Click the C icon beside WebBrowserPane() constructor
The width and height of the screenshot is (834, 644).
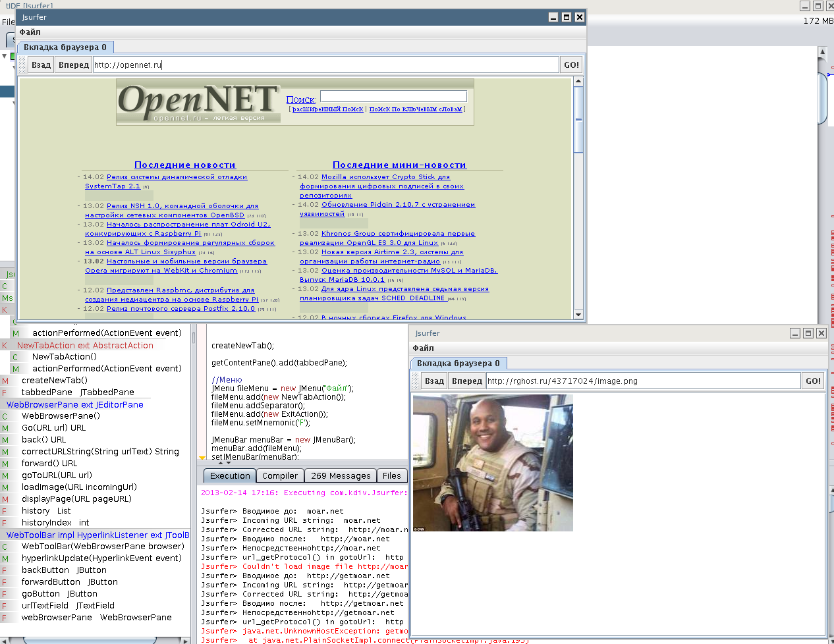click(x=5, y=416)
